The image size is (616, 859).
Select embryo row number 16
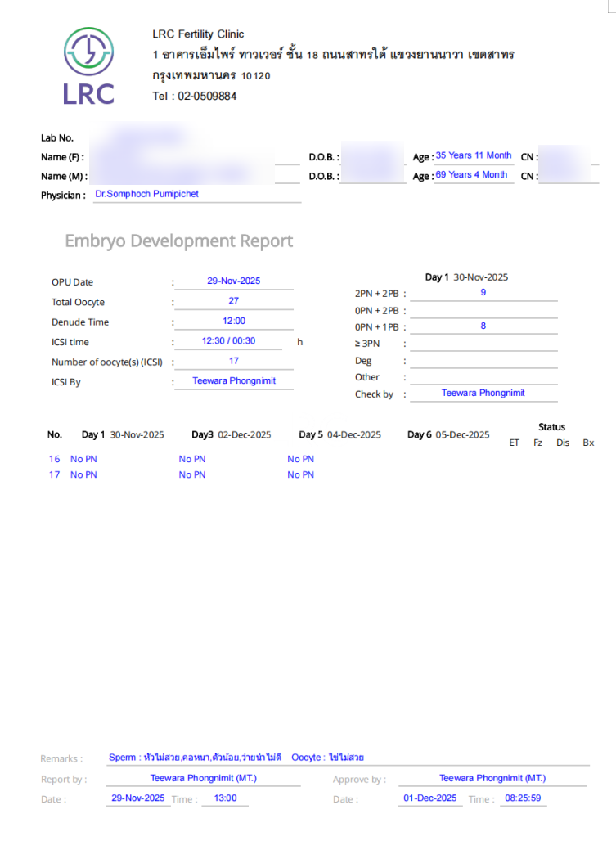tap(54, 459)
